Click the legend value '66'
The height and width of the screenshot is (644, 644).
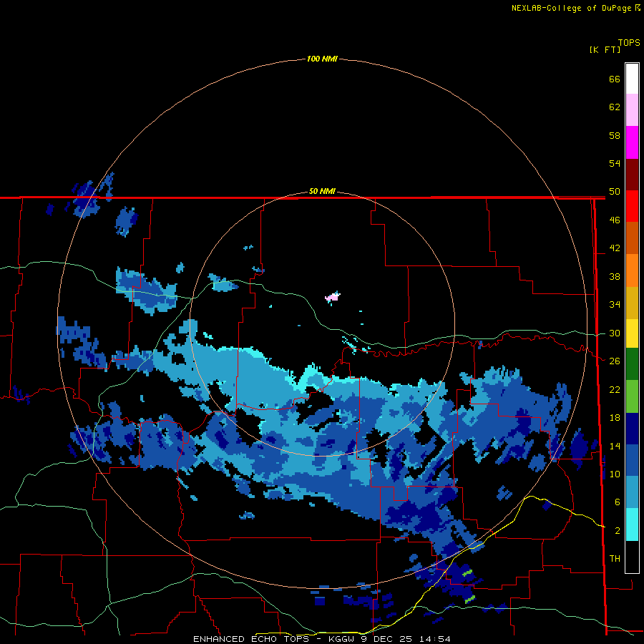click(x=615, y=79)
